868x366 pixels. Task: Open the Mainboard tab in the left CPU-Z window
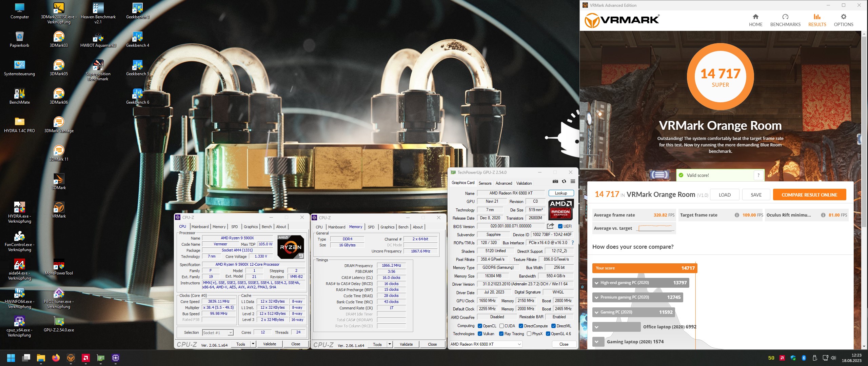pyautogui.click(x=200, y=227)
